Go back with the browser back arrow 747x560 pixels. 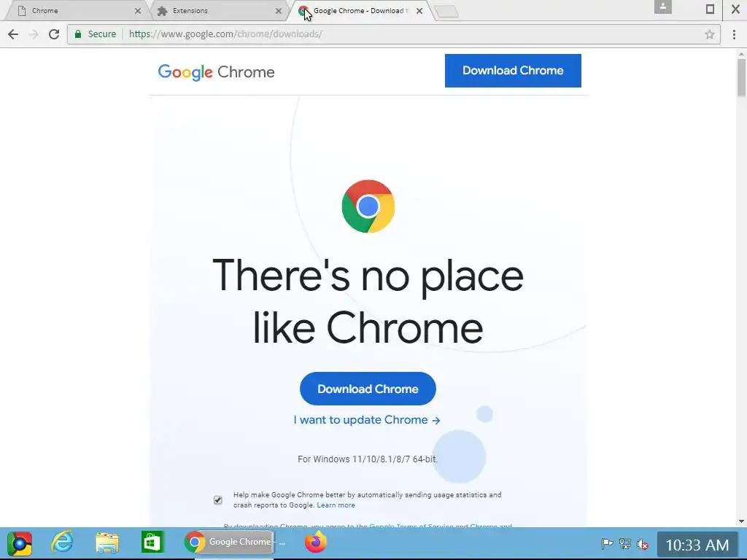tap(13, 34)
